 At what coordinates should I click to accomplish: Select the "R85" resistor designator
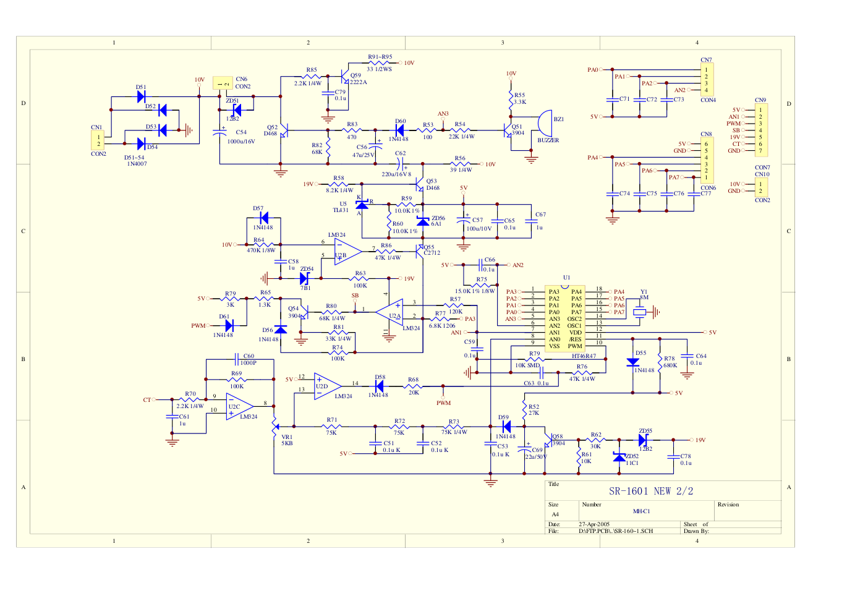(x=312, y=70)
